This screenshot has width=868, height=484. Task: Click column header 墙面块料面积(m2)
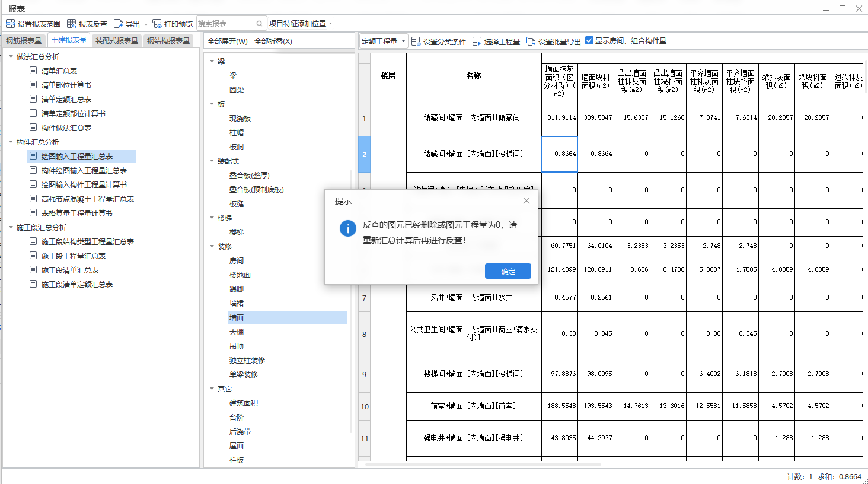pos(595,81)
